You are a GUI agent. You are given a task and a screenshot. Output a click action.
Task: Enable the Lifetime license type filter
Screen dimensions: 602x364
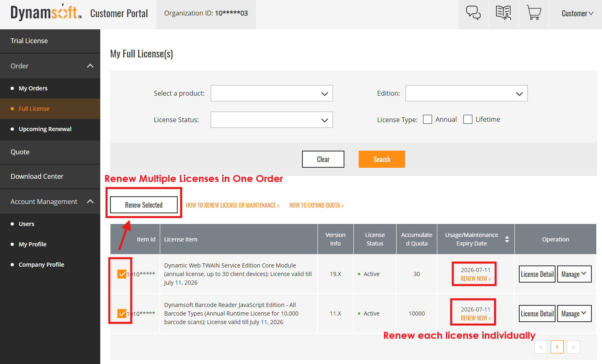tap(467, 119)
